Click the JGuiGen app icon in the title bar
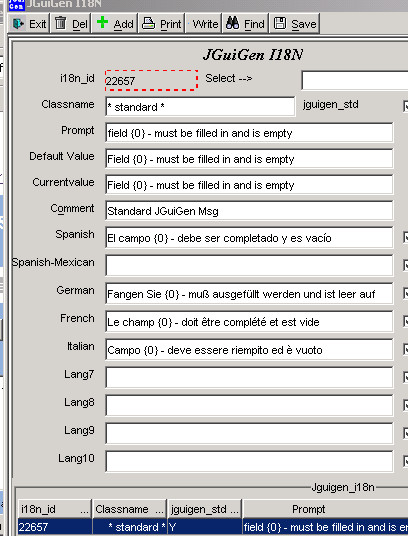 coord(17,5)
